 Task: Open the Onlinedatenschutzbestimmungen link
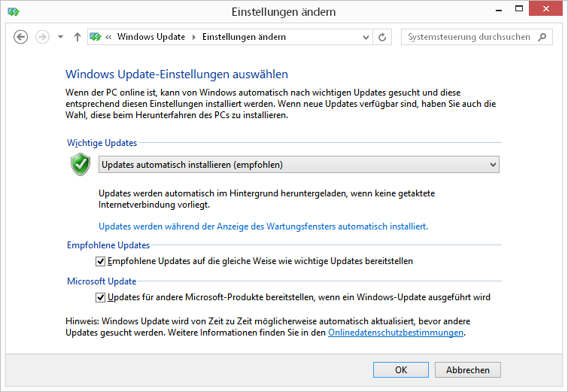click(396, 333)
